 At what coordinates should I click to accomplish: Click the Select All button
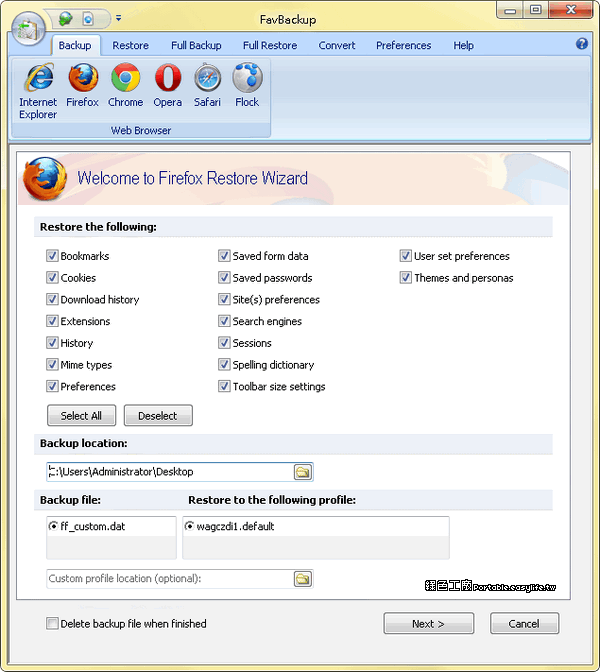coord(81,416)
